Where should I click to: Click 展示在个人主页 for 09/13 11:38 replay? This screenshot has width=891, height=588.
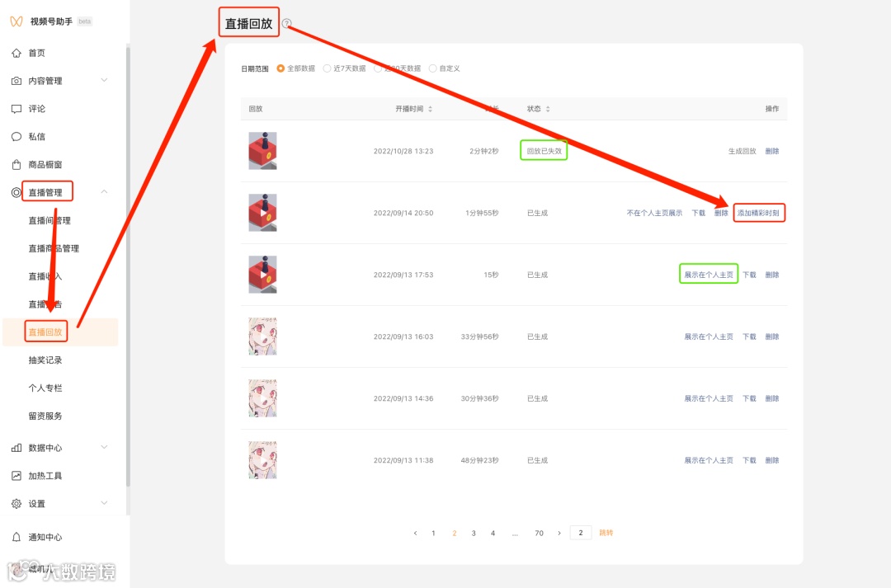tap(709, 461)
